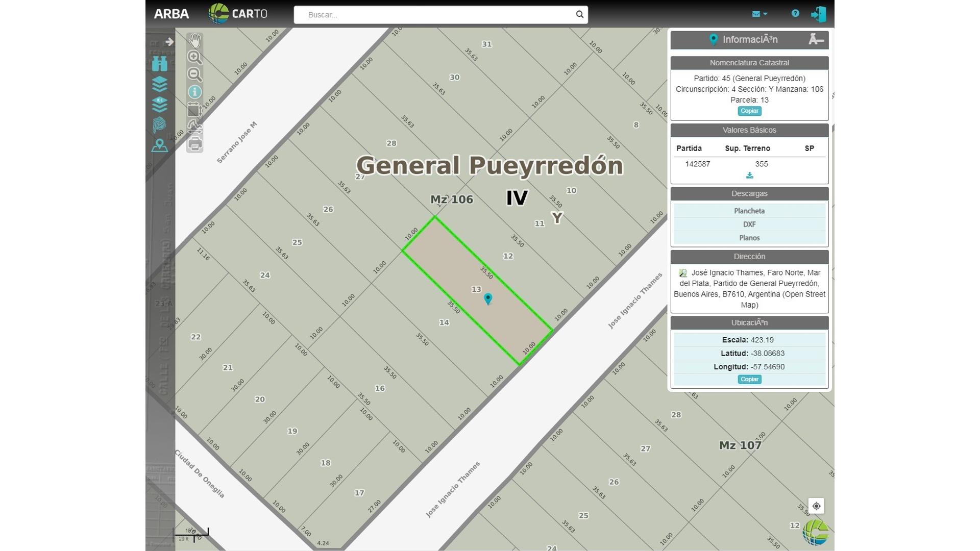980x551 pixels.
Task: Click the search magnifier button
Action: (579, 14)
